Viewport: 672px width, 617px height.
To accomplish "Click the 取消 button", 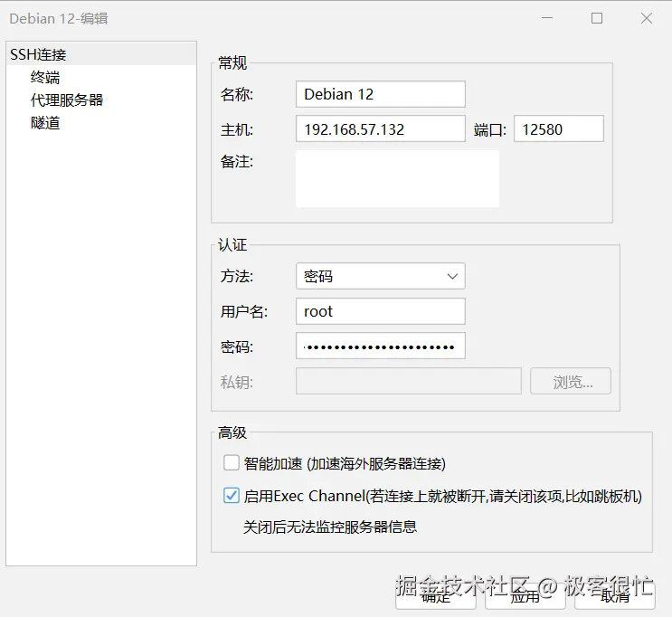I will tap(615, 596).
